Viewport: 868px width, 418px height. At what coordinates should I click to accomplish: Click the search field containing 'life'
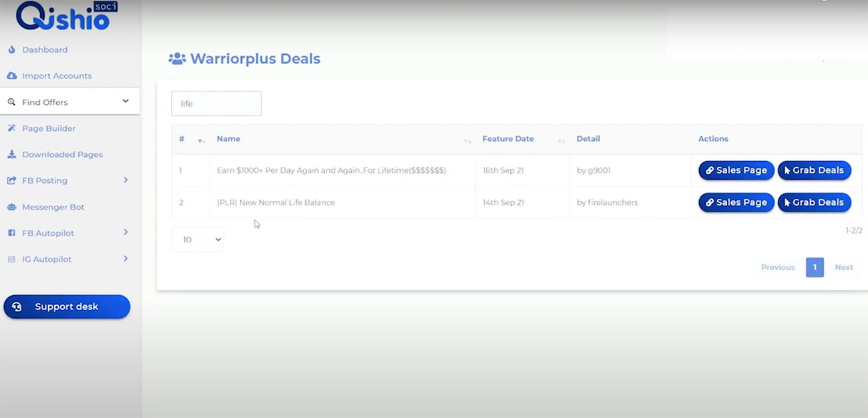[216, 103]
